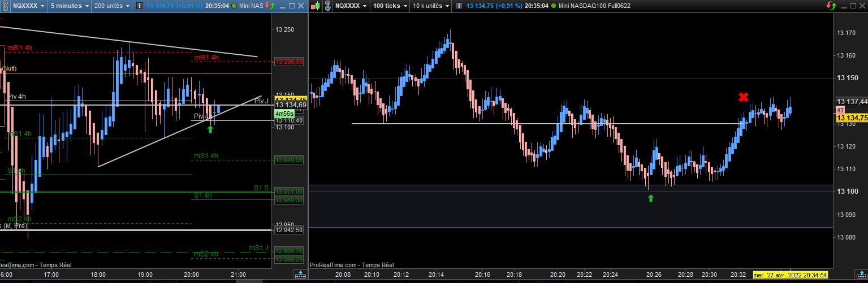Click the 13 049,85 price label
Screen dimensions: 868x283
click(290, 160)
